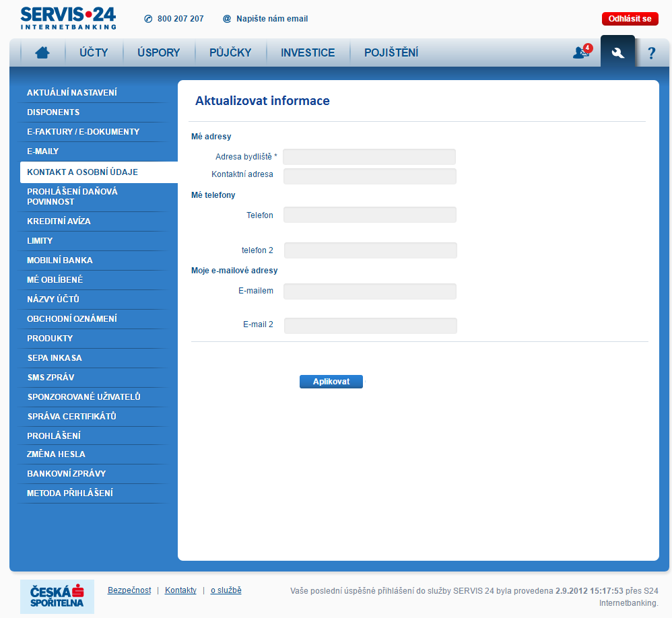Open the INVESTICE menu
This screenshot has width=672, height=622.
(308, 53)
